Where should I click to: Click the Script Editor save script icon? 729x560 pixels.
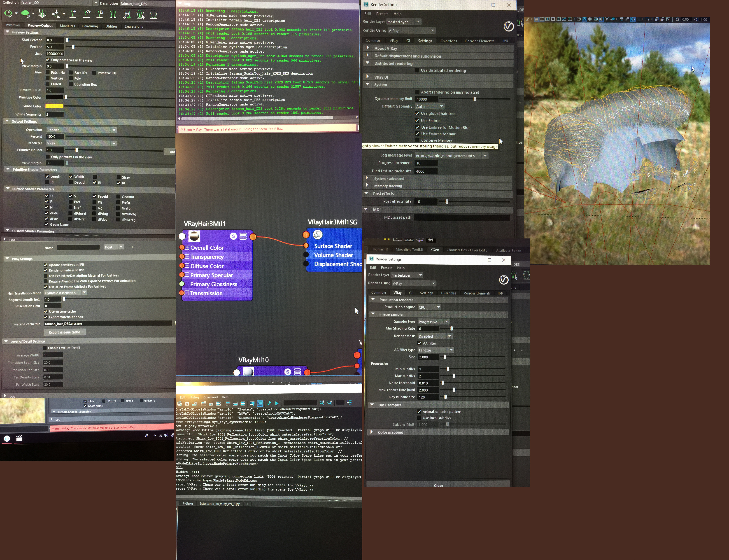coord(187,403)
